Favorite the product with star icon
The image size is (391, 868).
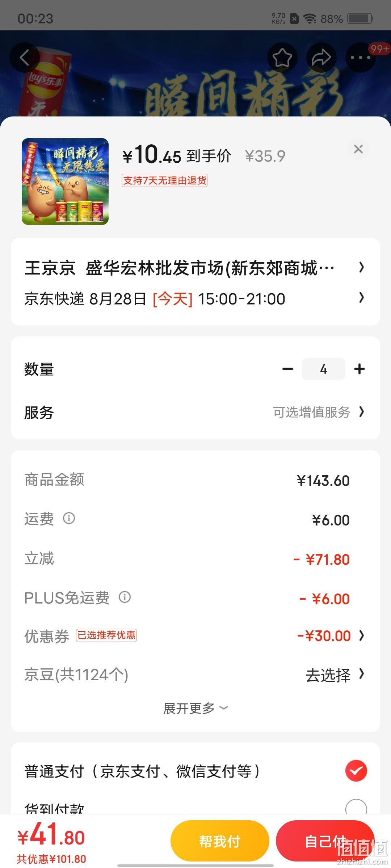282,58
